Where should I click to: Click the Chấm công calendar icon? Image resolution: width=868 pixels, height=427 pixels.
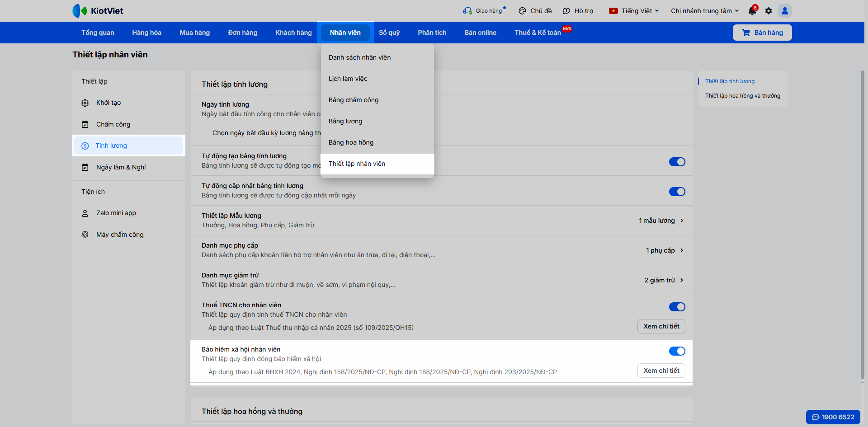[x=85, y=124]
